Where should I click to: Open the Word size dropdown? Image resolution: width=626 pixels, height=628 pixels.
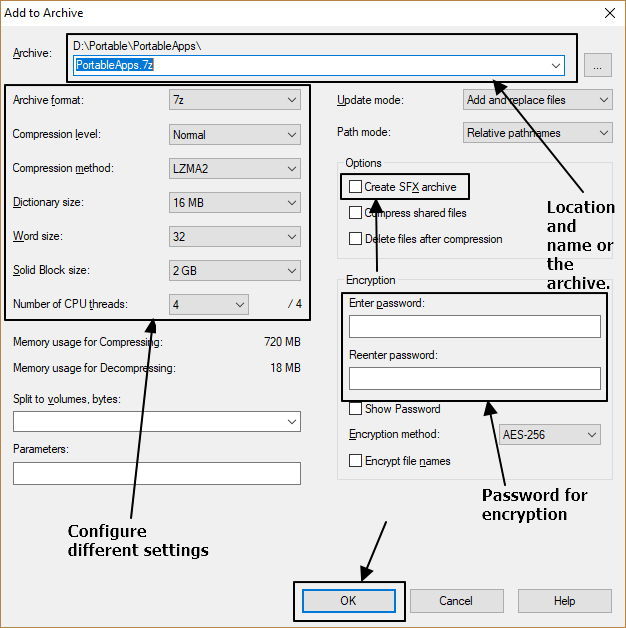click(x=235, y=237)
